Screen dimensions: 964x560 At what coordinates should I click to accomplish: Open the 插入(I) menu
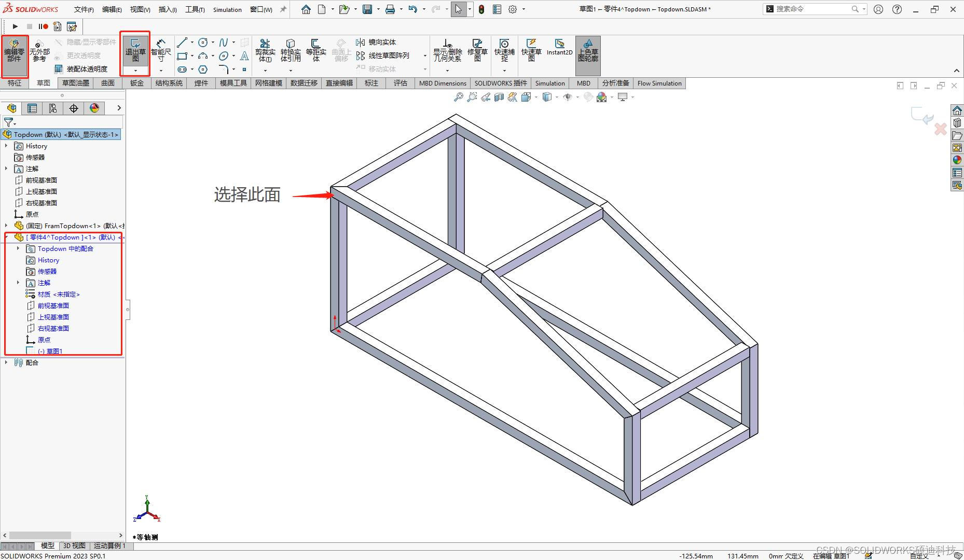coord(167,9)
